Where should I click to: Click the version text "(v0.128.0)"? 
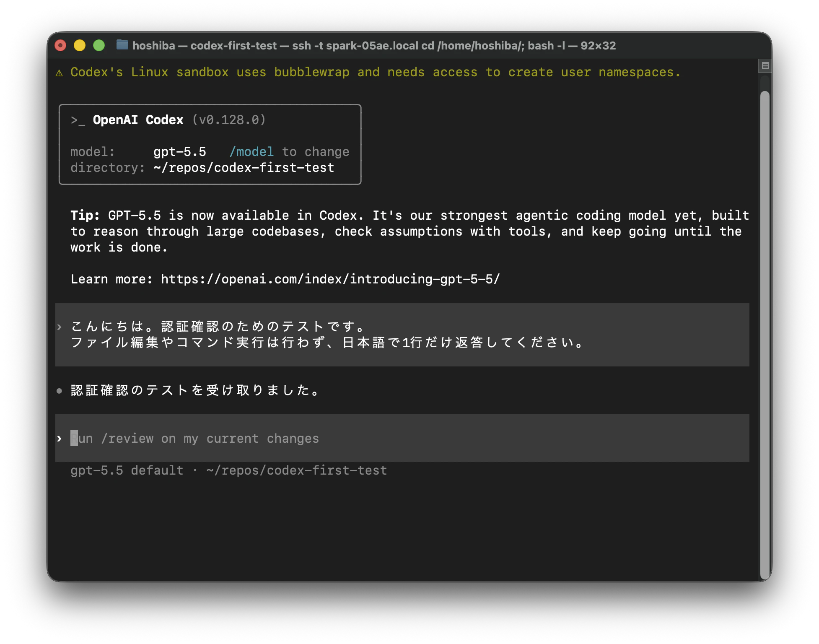pos(229,120)
